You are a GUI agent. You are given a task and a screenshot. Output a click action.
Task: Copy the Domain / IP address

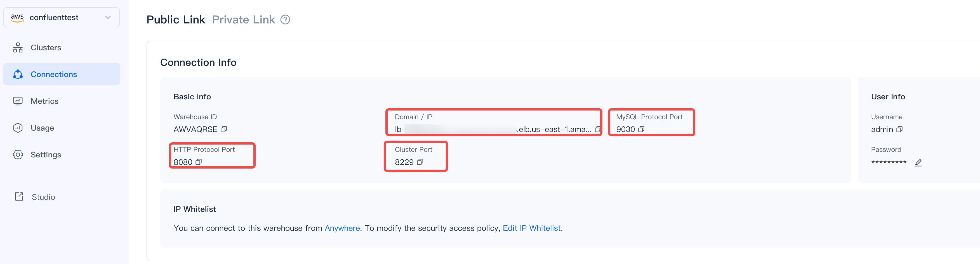tap(597, 129)
